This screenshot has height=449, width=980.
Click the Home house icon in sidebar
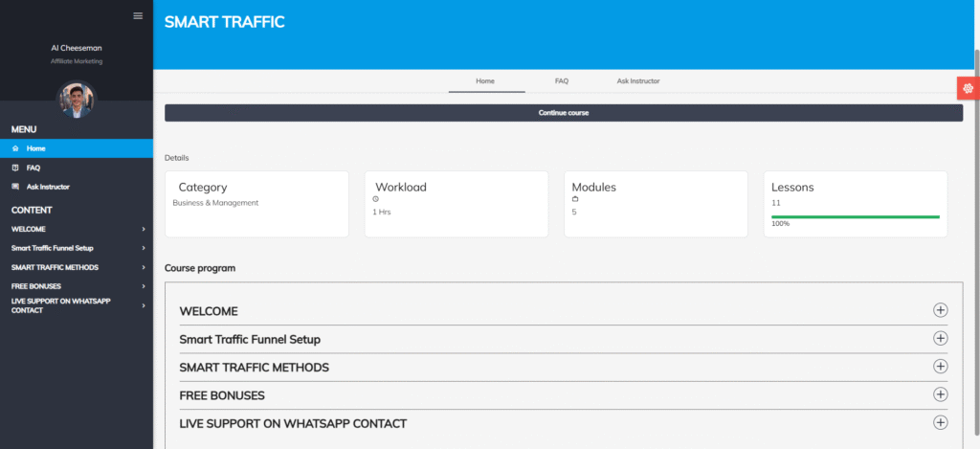coord(15,148)
